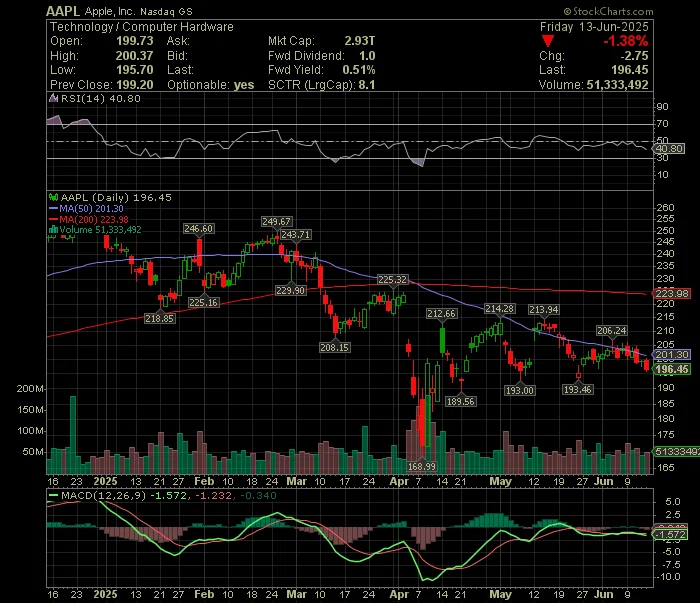The height and width of the screenshot is (603, 700).
Task: Click the Feb label on the price chart axis
Action: point(204,482)
